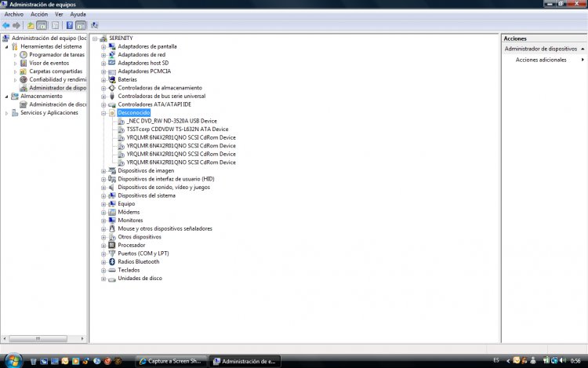Expand Carpetas compartidas arrow
The image size is (588, 368).
[16, 71]
